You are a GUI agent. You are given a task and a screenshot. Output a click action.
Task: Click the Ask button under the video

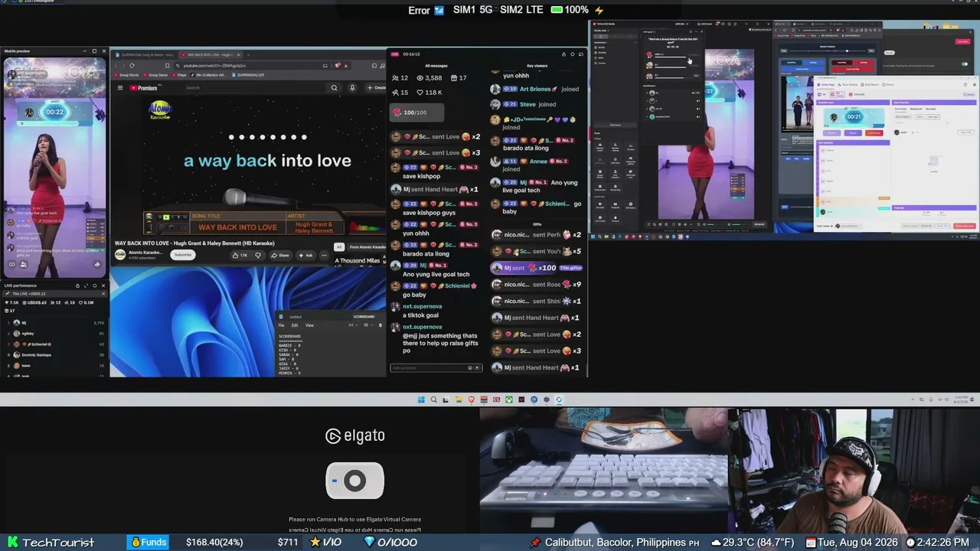pos(305,255)
